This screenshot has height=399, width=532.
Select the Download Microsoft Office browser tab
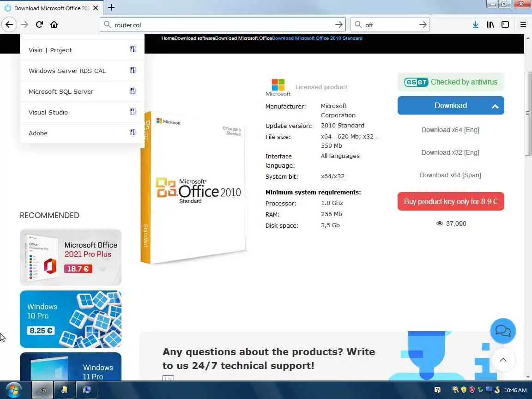pyautogui.click(x=51, y=8)
